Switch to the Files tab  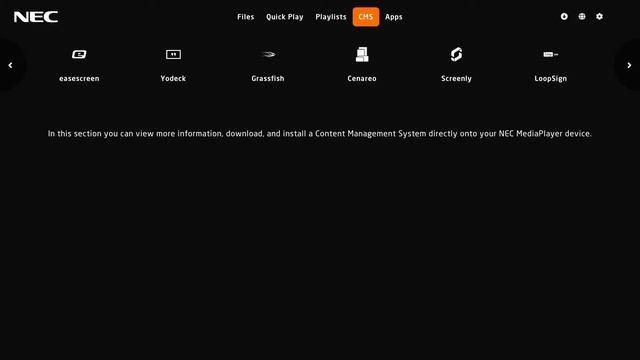click(x=246, y=17)
